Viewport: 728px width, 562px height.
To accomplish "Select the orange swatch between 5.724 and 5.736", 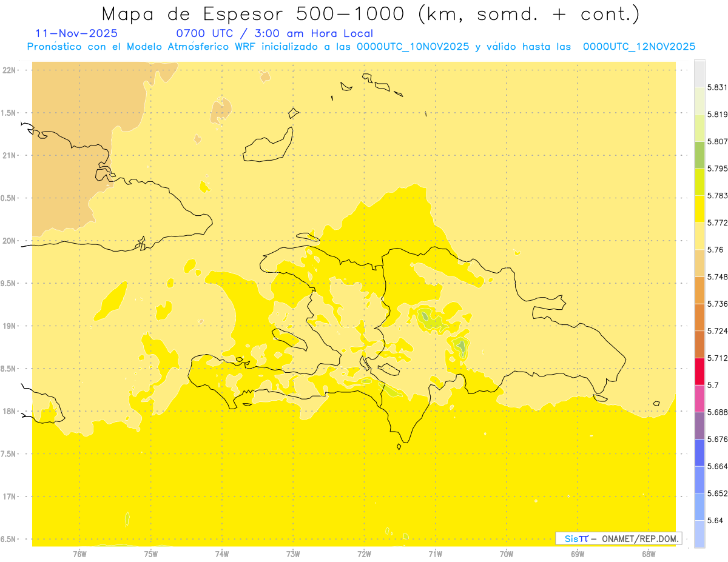I will 699,318.
